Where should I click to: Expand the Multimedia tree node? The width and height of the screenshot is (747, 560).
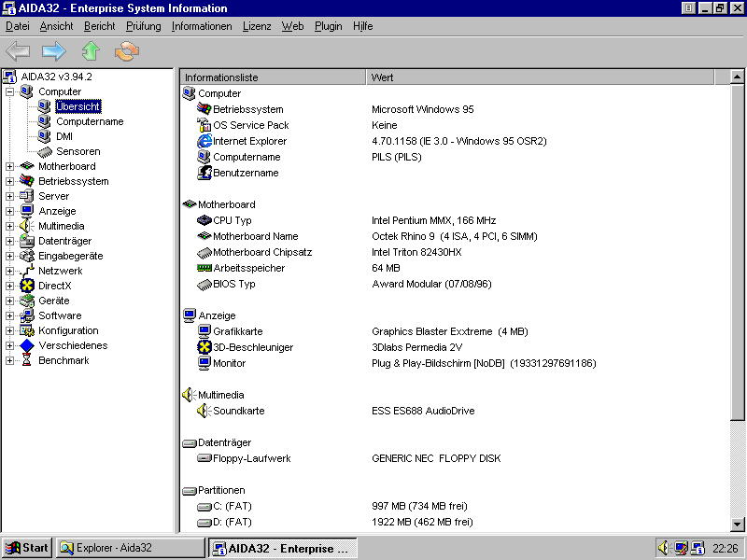(9, 226)
